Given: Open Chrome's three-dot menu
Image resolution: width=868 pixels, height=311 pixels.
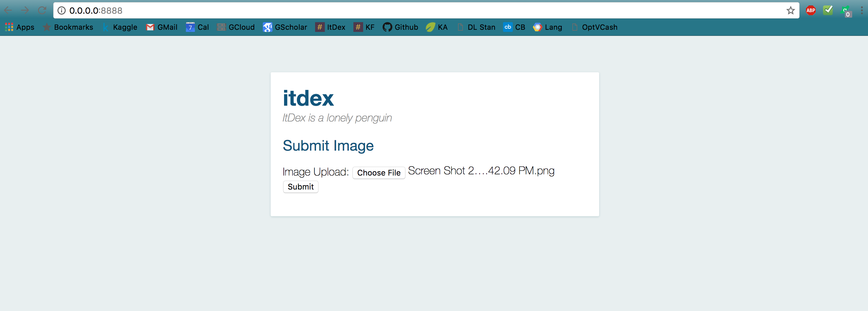Looking at the screenshot, I should click(862, 10).
